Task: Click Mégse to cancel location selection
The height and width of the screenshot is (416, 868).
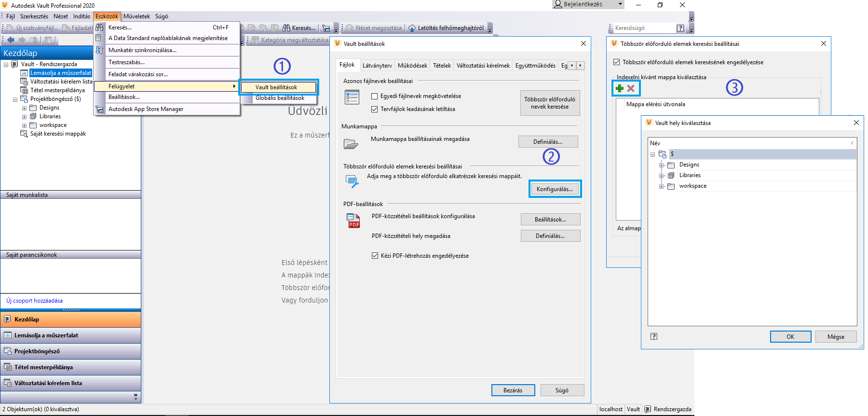Action: pyautogui.click(x=836, y=337)
